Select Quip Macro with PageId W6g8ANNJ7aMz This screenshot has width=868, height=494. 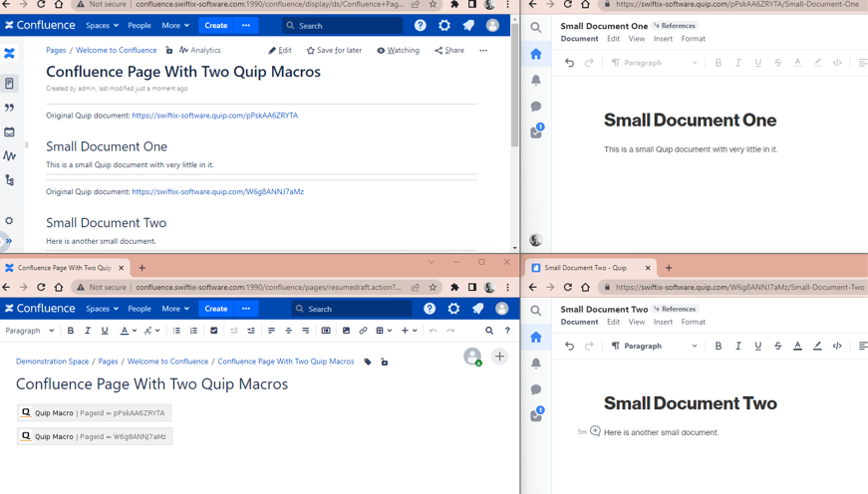click(x=95, y=436)
